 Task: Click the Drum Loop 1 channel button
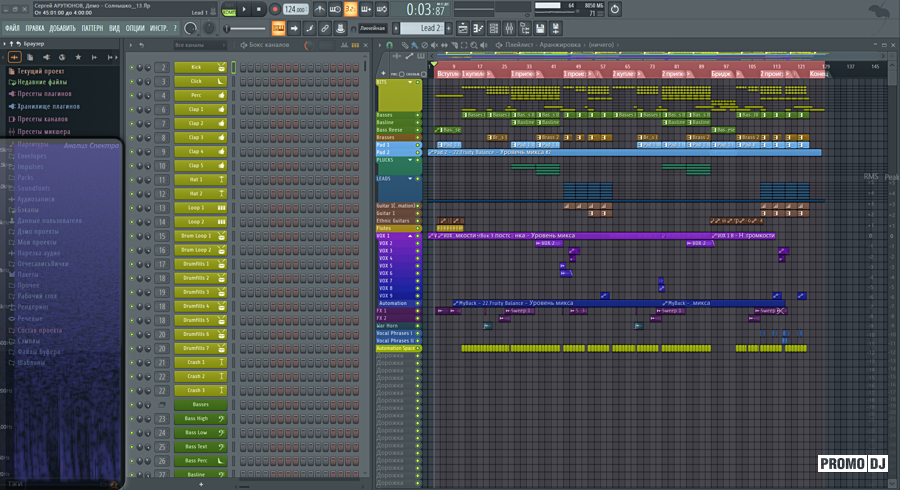[x=195, y=235]
